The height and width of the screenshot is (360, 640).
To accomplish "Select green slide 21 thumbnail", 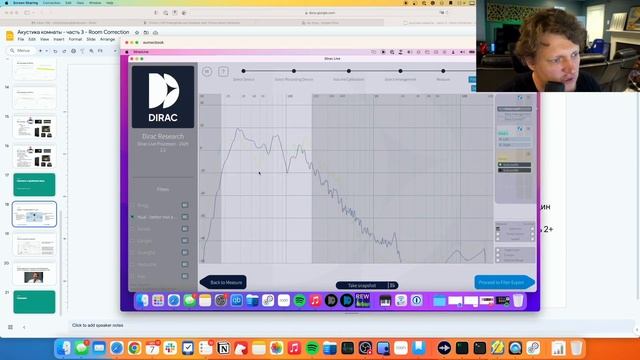I will click(x=34, y=302).
